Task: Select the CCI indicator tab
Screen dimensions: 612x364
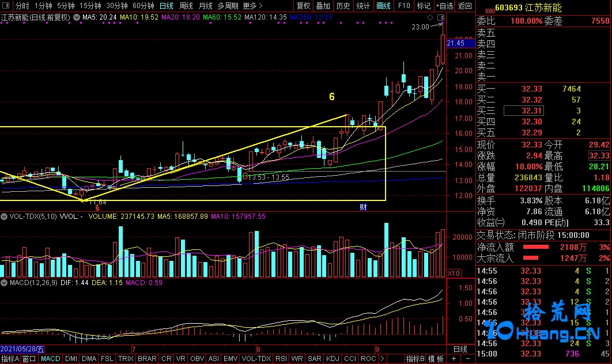Action: point(350,359)
